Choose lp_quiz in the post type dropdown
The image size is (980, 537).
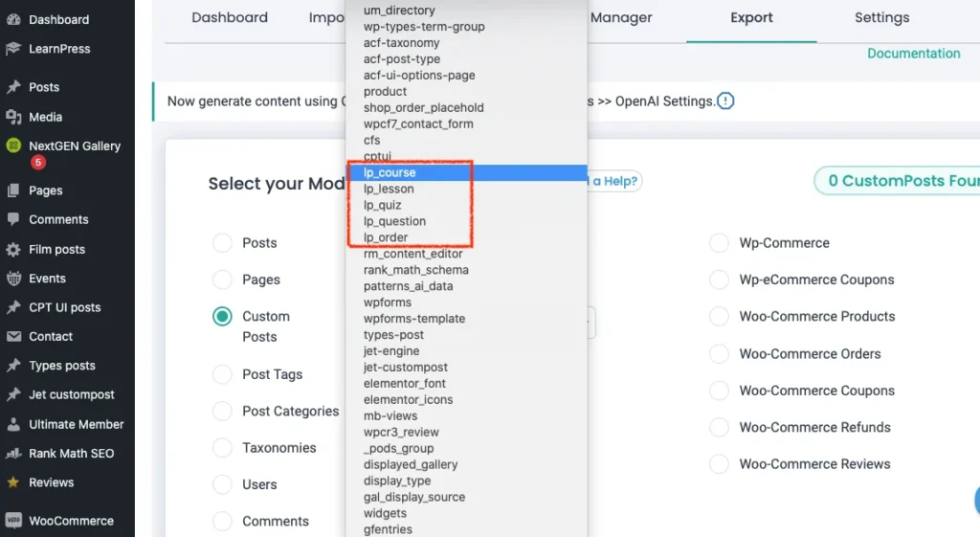pyautogui.click(x=383, y=206)
